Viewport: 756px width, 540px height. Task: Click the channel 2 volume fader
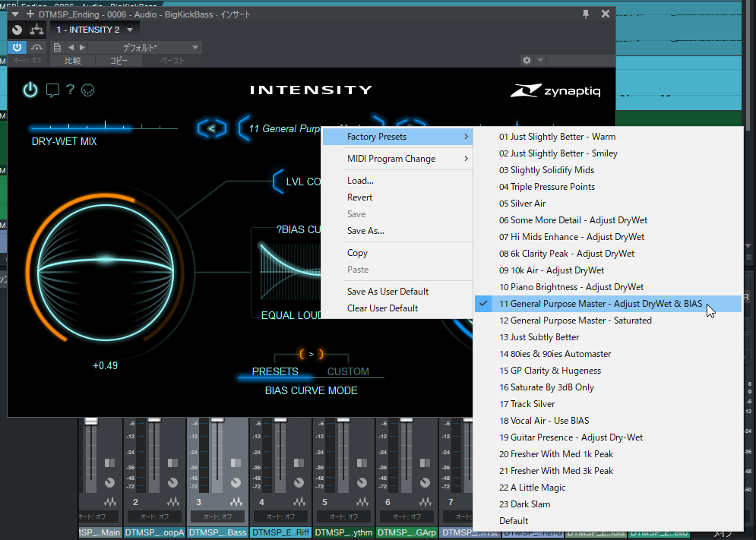click(x=154, y=419)
